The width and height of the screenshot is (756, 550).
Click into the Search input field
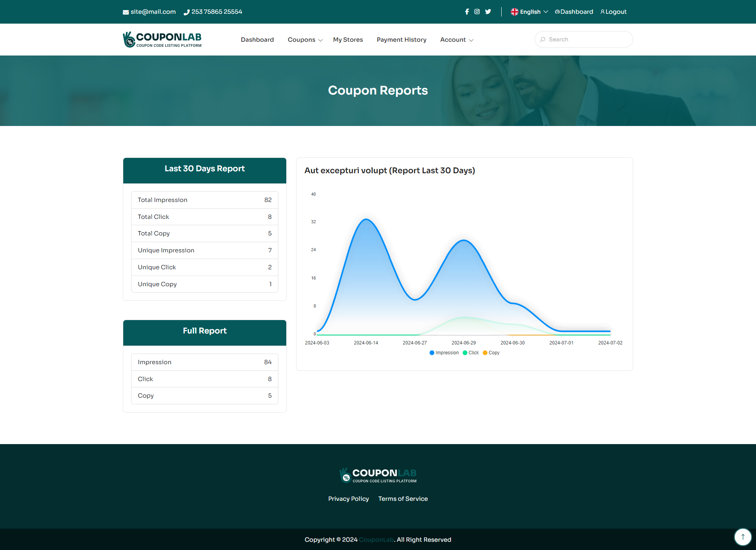click(587, 39)
